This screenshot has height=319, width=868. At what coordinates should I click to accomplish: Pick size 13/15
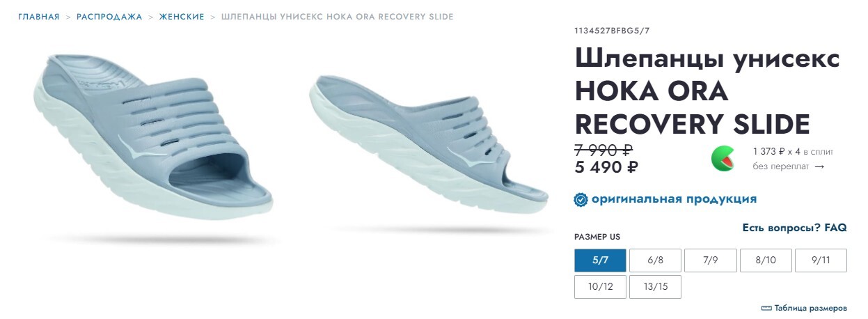655,287
